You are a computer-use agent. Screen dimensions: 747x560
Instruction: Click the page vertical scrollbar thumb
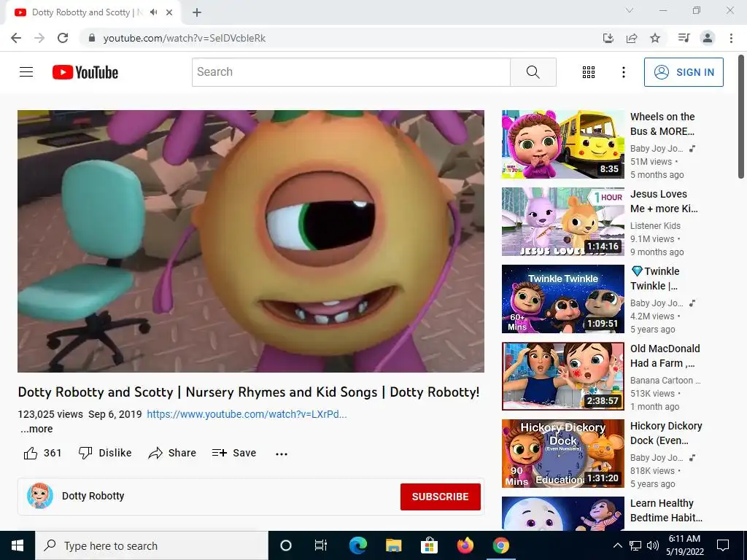pyautogui.click(x=741, y=117)
